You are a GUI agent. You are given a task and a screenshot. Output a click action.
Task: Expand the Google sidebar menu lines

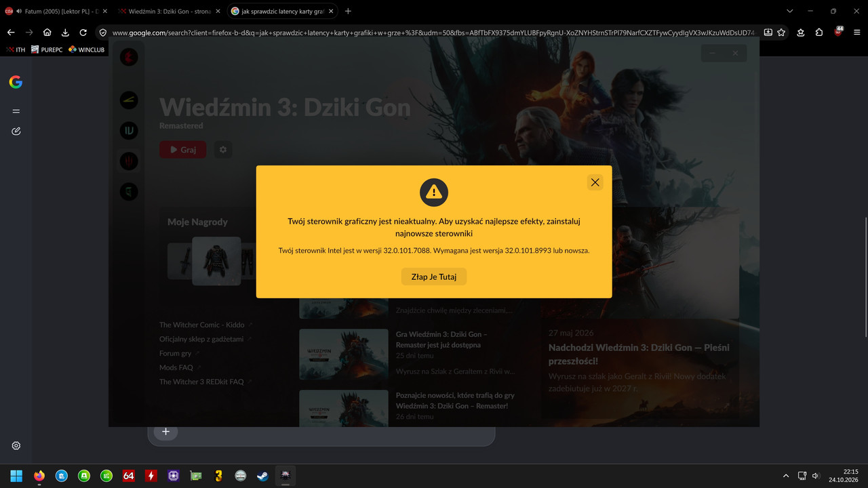[16, 111]
